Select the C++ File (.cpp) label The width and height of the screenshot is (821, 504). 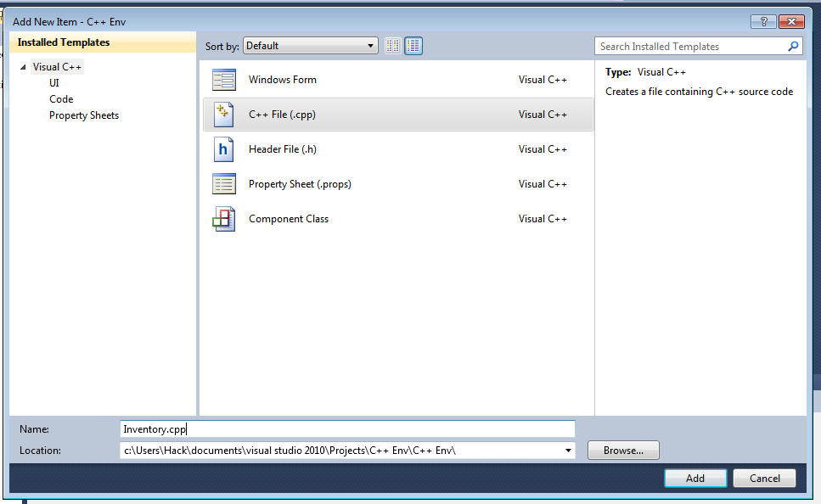click(x=282, y=115)
